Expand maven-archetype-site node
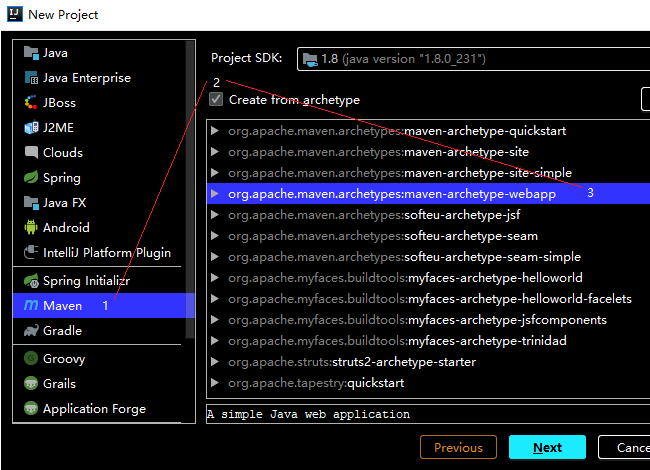This screenshot has height=470, width=650. click(215, 152)
